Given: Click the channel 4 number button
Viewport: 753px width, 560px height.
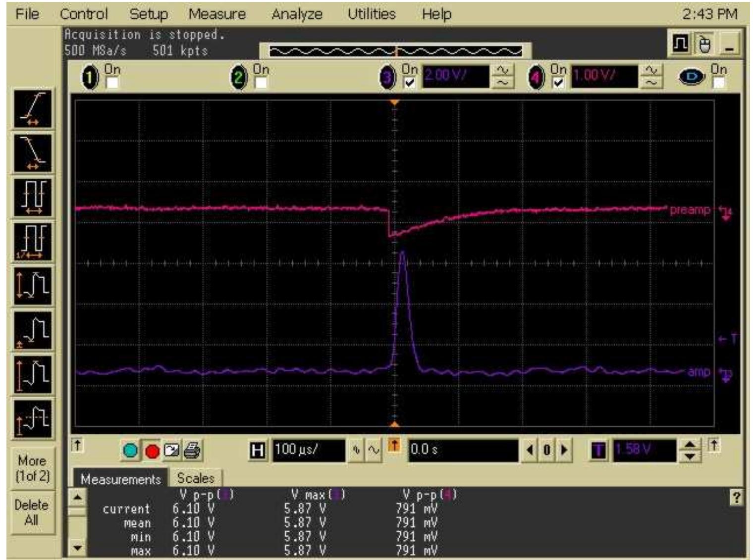Looking at the screenshot, I should pos(536,78).
